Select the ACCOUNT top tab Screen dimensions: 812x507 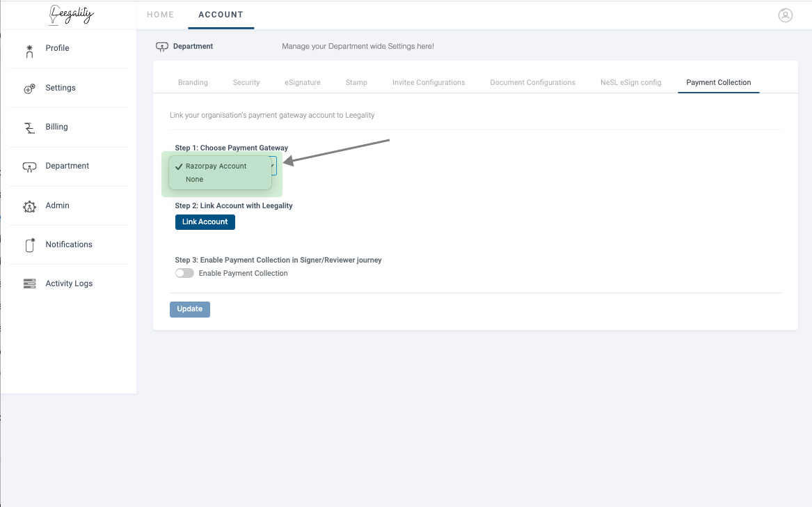221,15
